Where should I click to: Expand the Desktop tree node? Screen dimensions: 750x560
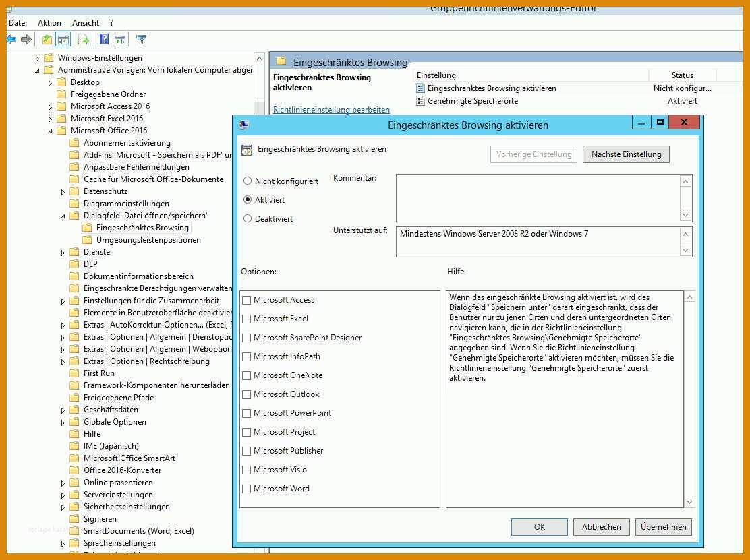point(50,83)
